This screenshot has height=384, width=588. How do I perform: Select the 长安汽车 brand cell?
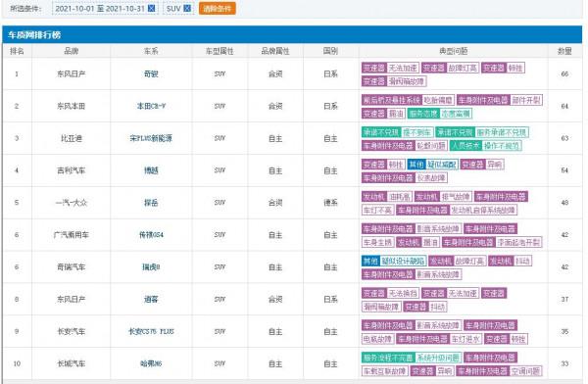pyautogui.click(x=72, y=331)
